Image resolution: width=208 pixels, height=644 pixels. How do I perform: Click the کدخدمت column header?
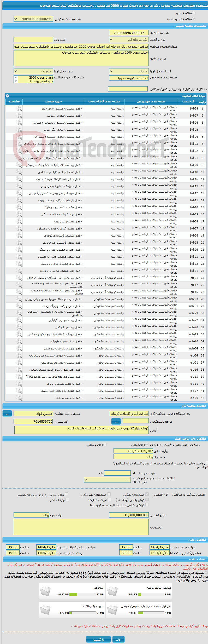188,101
